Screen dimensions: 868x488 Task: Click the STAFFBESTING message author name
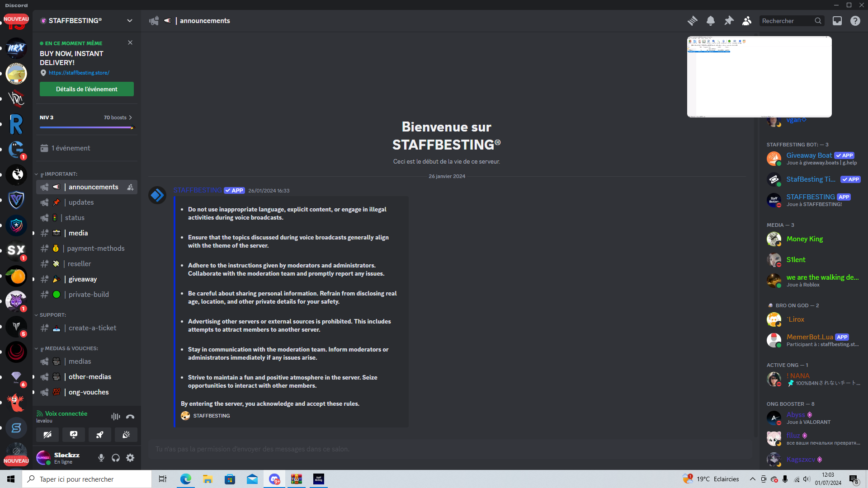click(198, 190)
